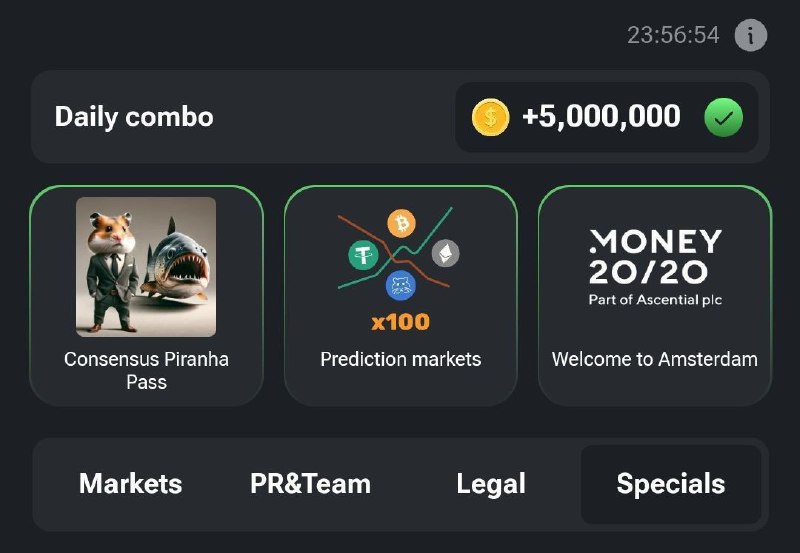Click the gray Ethereum icon
Viewport: 800px width, 553px height.
[x=445, y=253]
